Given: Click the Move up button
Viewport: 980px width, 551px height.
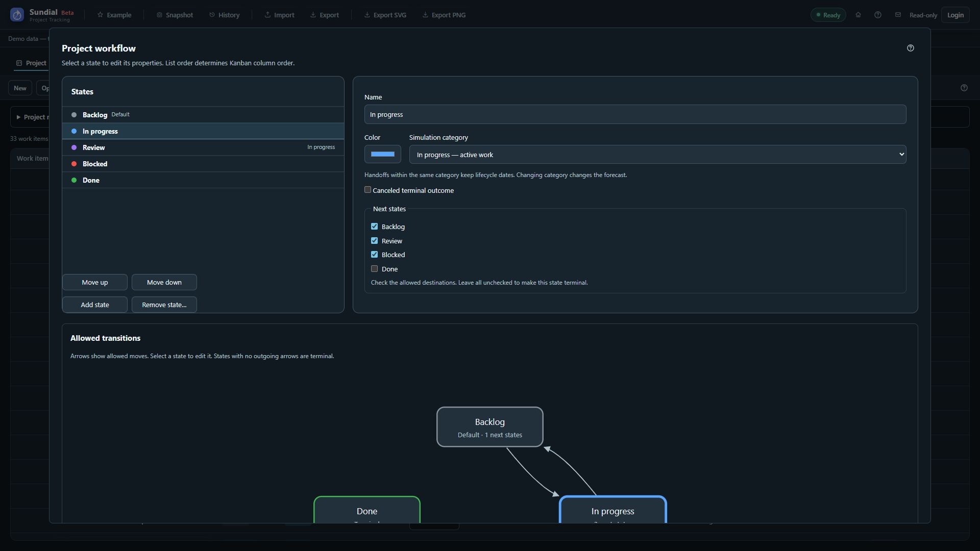Looking at the screenshot, I should (x=95, y=282).
